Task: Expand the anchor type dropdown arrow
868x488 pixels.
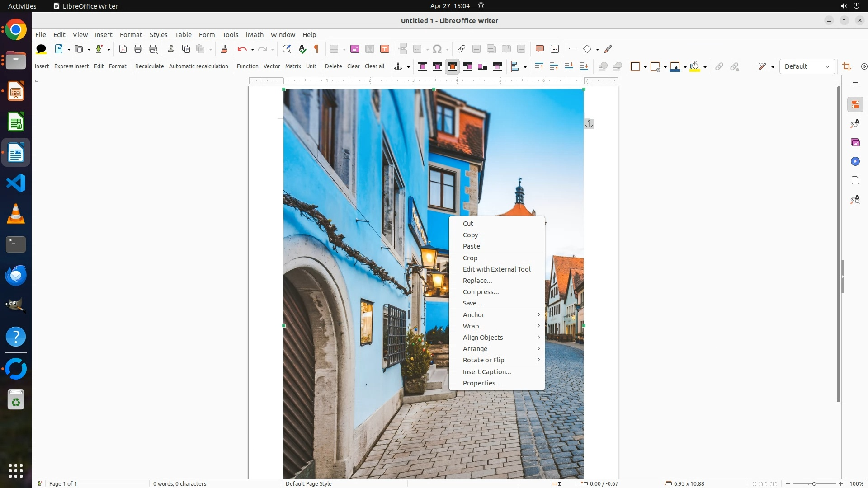Action: click(408, 67)
